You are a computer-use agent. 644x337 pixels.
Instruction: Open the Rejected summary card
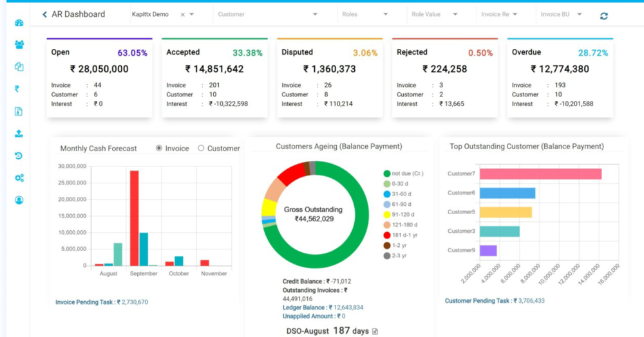(445, 78)
